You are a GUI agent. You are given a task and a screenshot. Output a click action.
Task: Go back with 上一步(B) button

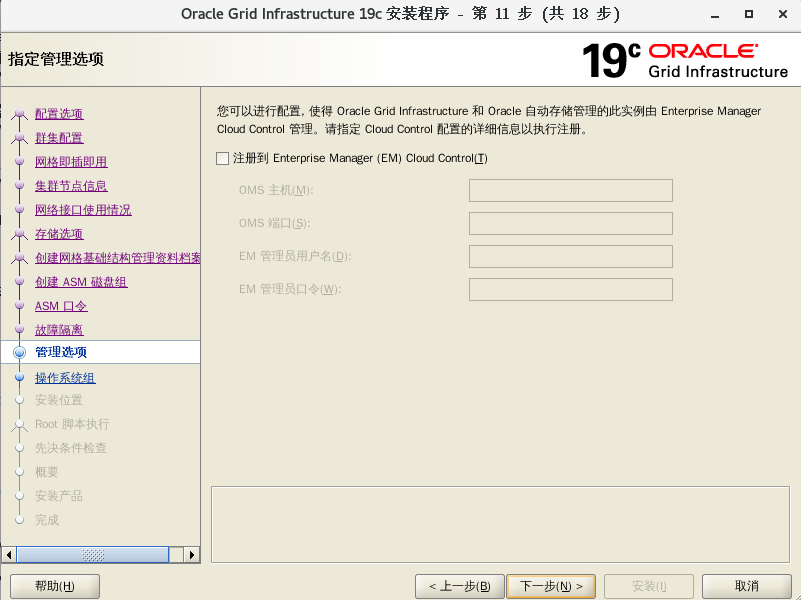(x=460, y=586)
